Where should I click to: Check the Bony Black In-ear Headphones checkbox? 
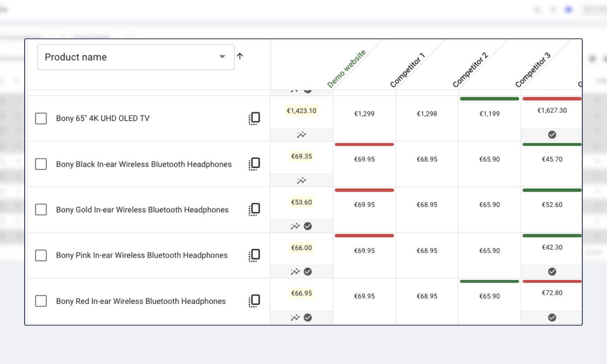point(41,164)
